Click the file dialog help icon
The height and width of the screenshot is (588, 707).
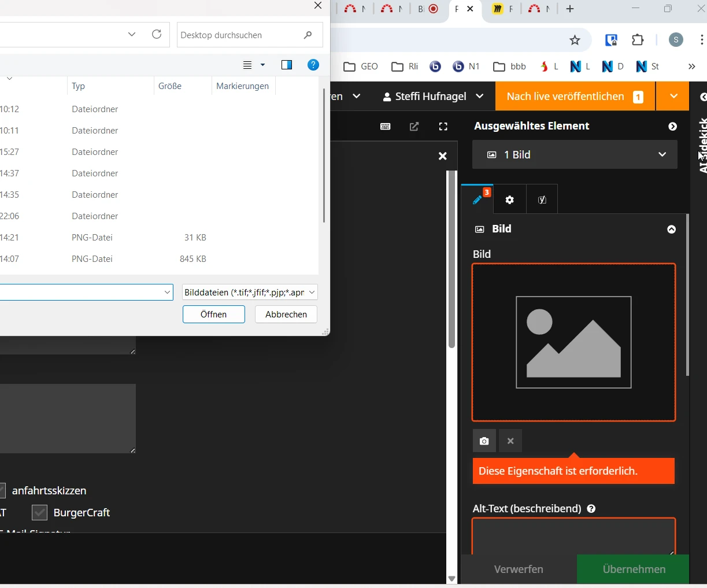pos(313,65)
